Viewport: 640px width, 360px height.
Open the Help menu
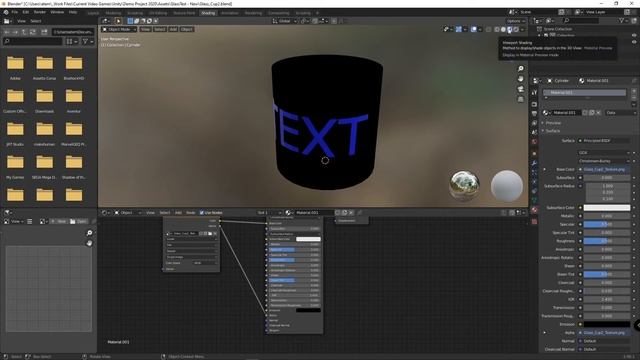(x=73, y=12)
